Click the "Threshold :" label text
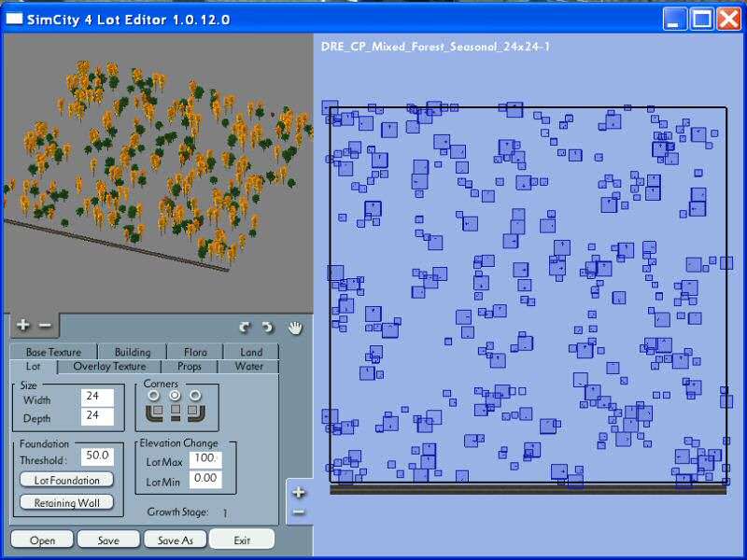The height and width of the screenshot is (560, 747). [x=43, y=460]
